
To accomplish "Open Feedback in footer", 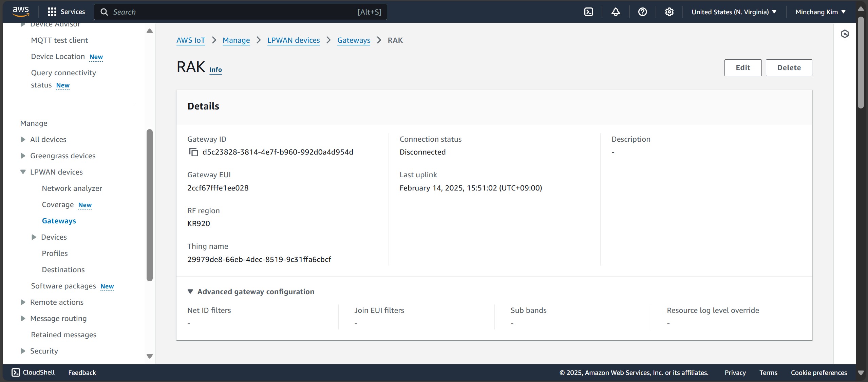I will pyautogui.click(x=82, y=372).
